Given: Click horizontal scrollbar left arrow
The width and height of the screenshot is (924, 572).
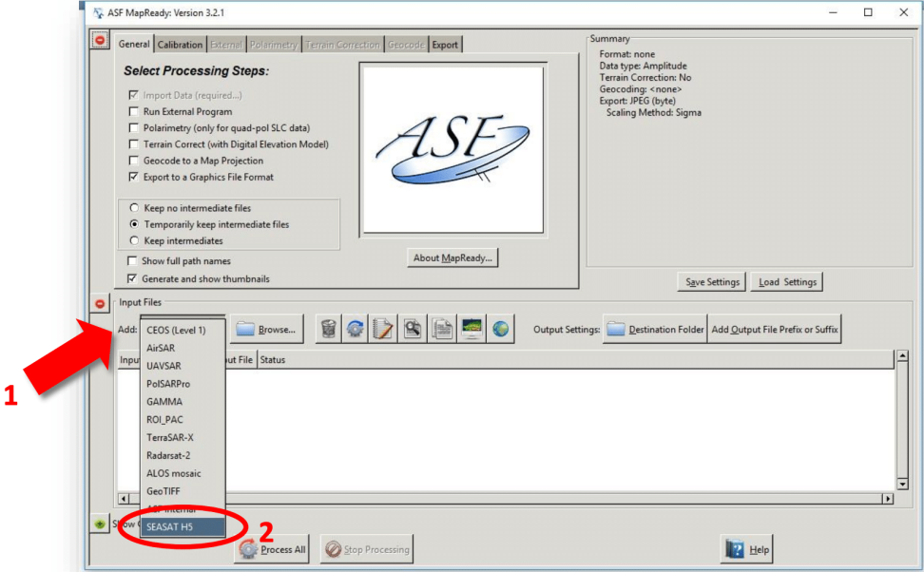Looking at the screenshot, I should click(x=124, y=499).
